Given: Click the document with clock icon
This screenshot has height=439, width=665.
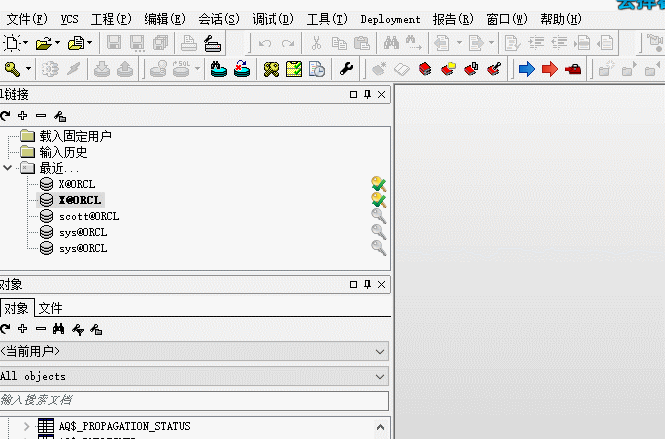Looking at the screenshot, I should pos(317,69).
